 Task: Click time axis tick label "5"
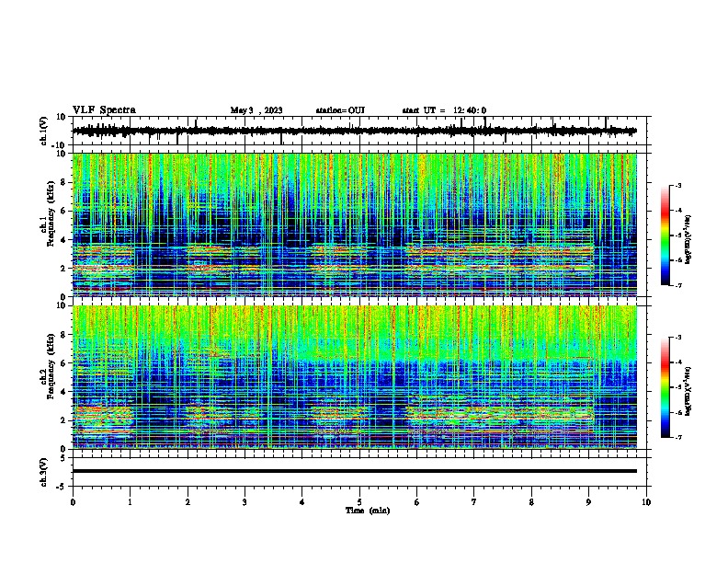point(359,502)
